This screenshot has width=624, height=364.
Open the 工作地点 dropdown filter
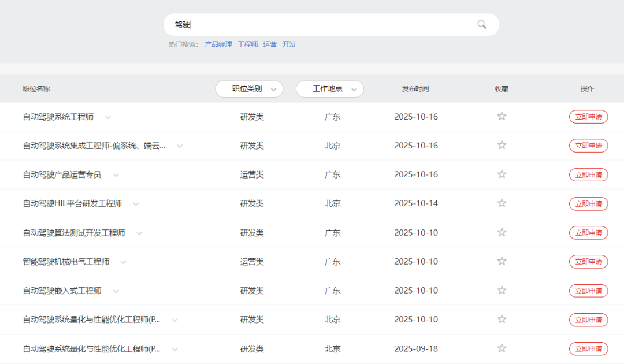coord(329,89)
